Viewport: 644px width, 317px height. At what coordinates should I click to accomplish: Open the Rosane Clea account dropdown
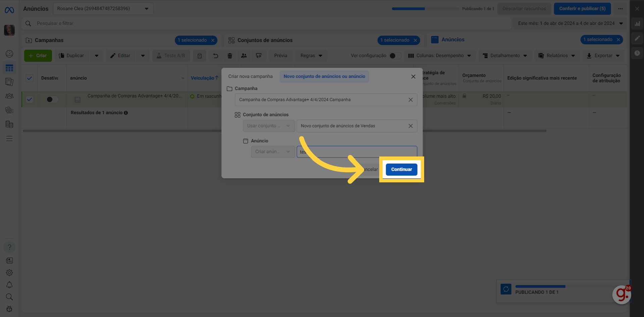(x=103, y=9)
